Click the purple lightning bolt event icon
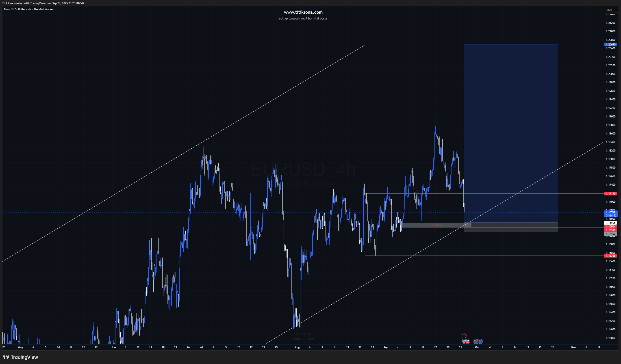 [x=464, y=336]
